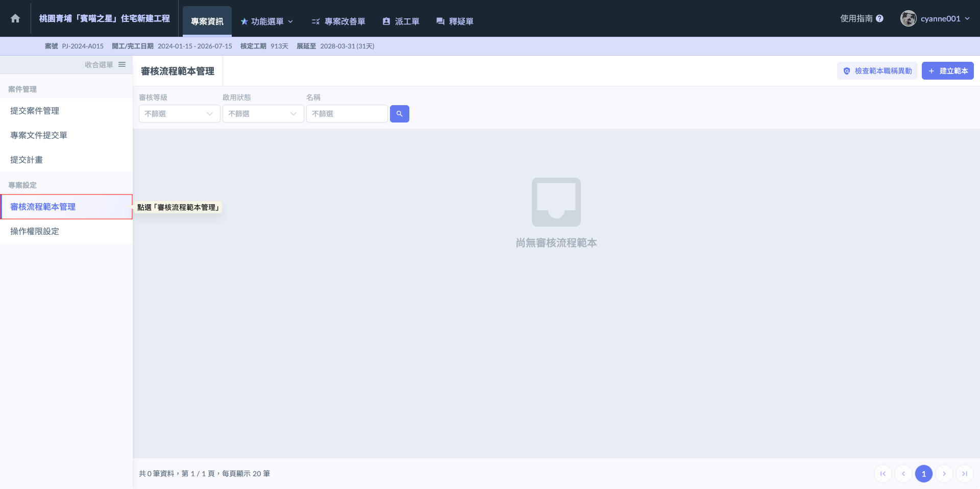Click the 收合選單 label
Image resolution: width=980 pixels, height=489 pixels.
[99, 65]
